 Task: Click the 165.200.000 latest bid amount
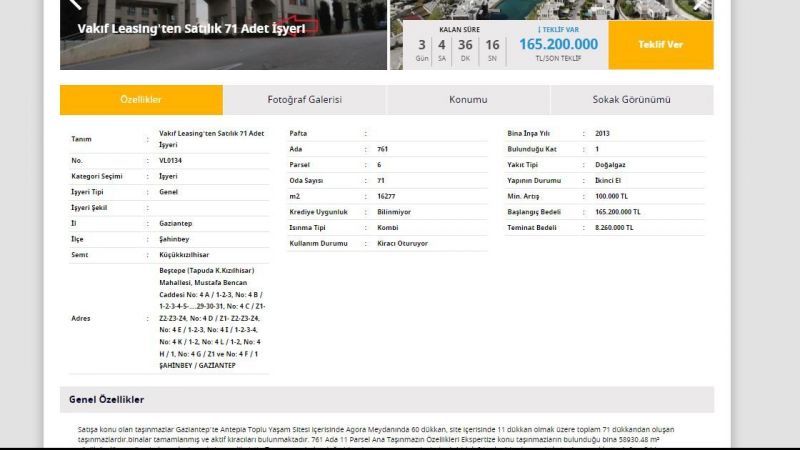pos(558,45)
